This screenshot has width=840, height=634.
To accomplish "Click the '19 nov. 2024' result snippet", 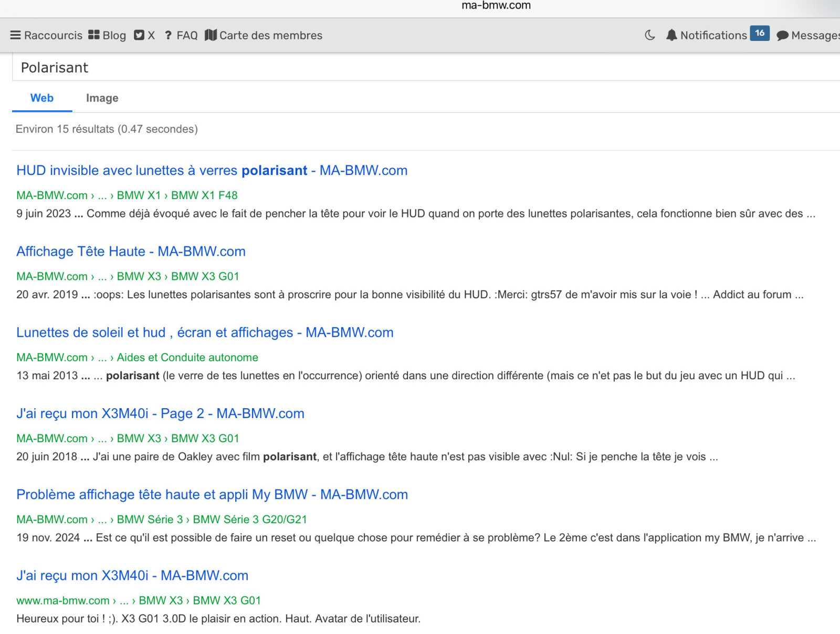I will point(416,538).
